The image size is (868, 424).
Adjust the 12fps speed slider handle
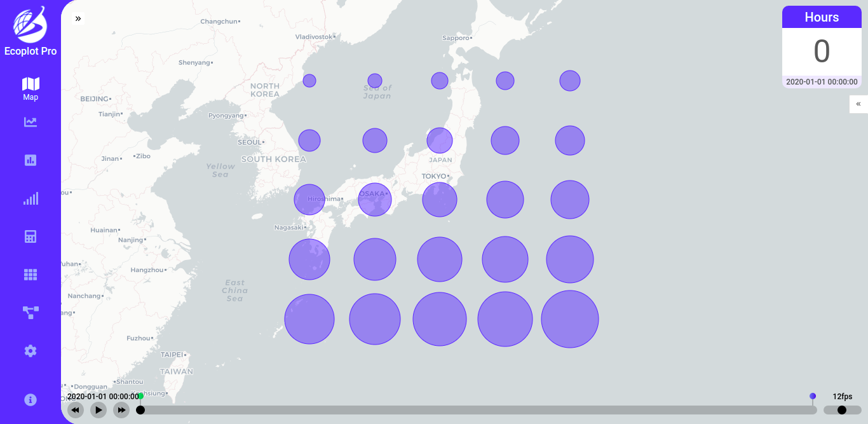(842, 410)
